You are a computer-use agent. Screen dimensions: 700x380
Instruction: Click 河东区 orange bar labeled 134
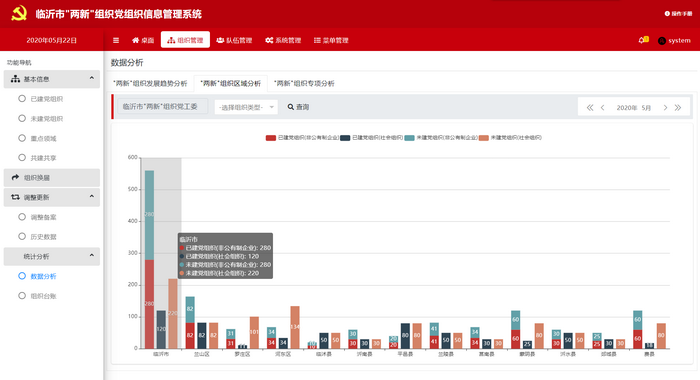[295, 327]
